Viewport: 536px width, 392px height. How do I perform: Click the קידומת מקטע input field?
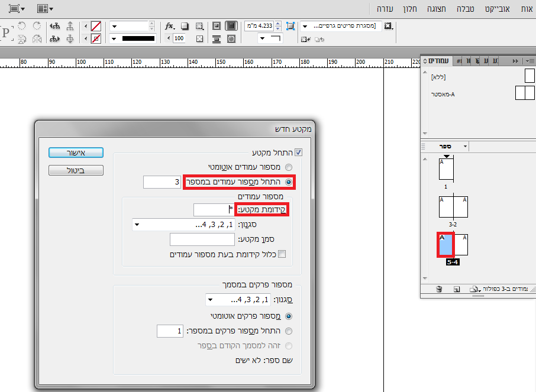pos(214,210)
